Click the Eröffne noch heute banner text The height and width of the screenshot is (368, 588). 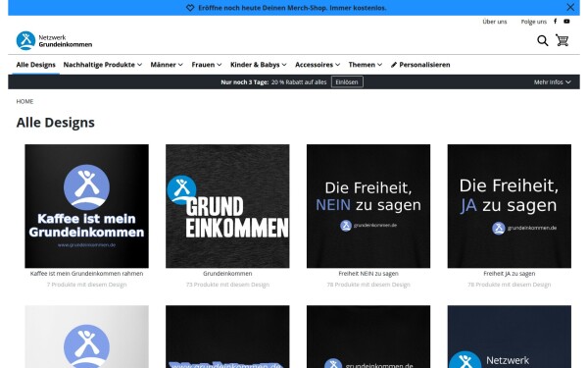tap(292, 8)
